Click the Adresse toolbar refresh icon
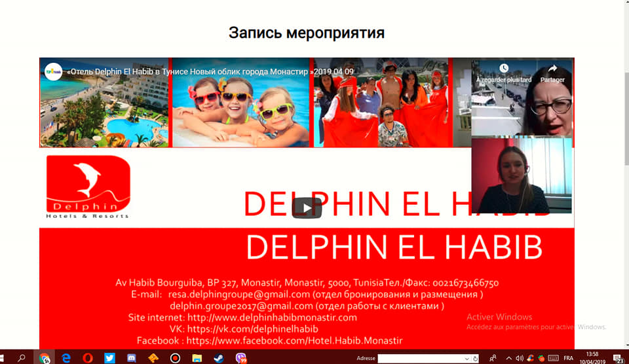The width and height of the screenshot is (629, 364). (x=476, y=358)
